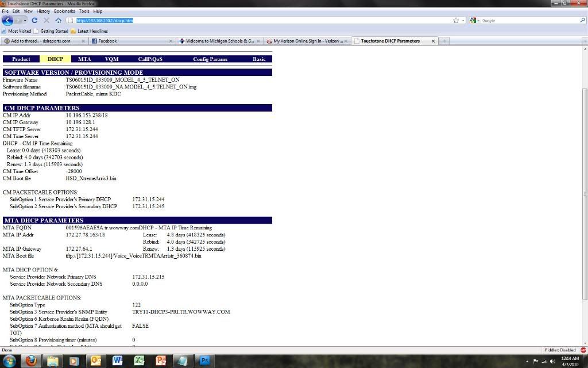Switch to the Verizon Online Sign In tab
The width and height of the screenshot is (588, 368).
click(x=308, y=41)
